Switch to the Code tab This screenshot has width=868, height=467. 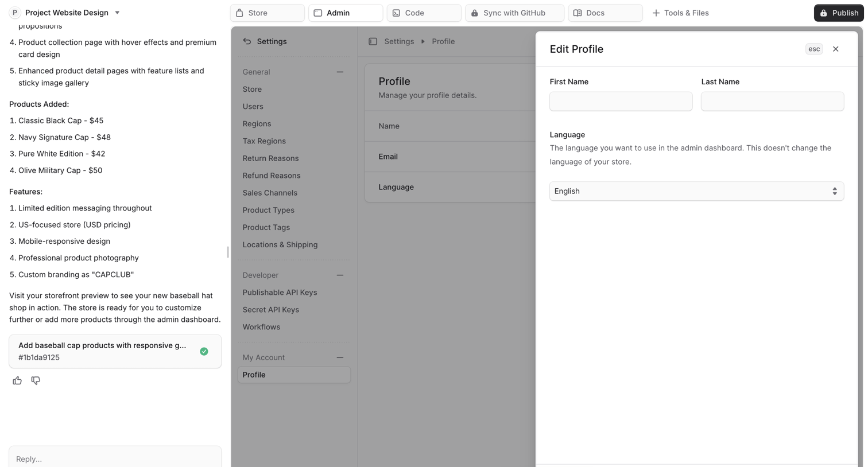424,13
